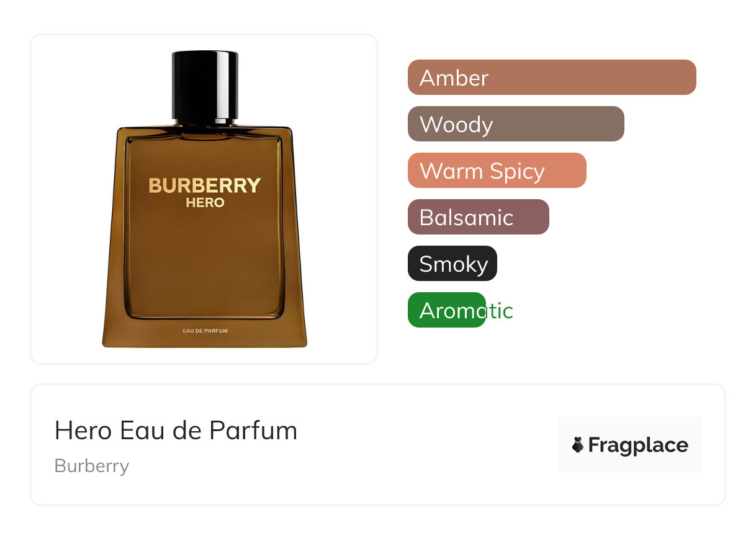The height and width of the screenshot is (536, 756).
Task: Click the green 'tic' letters past Aromatic bar
Action: point(500,310)
